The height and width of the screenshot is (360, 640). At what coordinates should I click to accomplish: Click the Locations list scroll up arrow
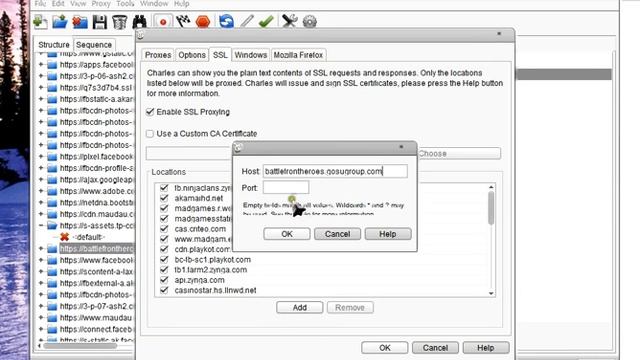491,187
